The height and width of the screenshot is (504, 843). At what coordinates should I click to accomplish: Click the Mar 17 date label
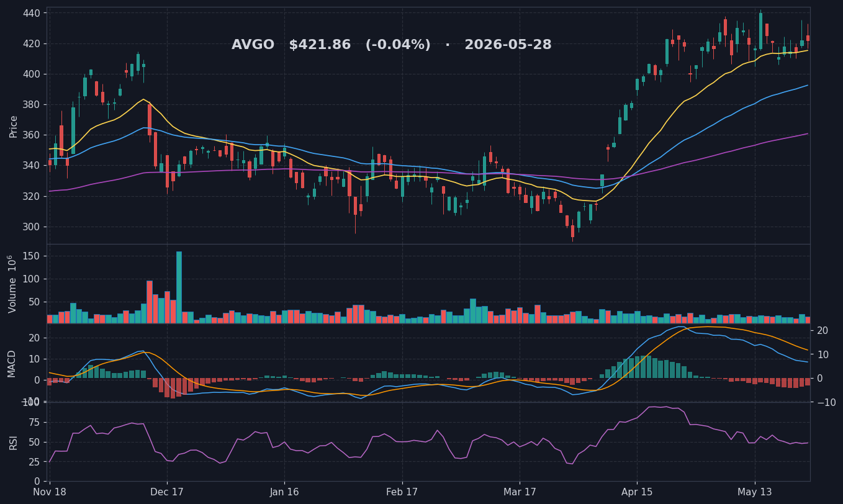[x=520, y=492]
